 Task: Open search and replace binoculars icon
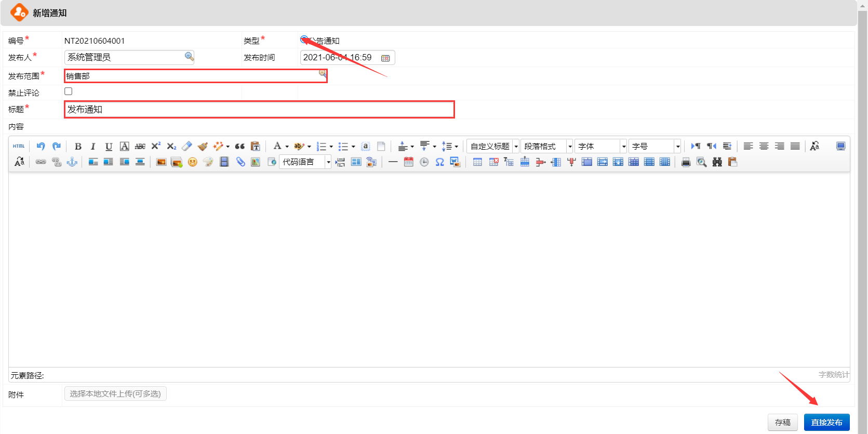pyautogui.click(x=717, y=162)
